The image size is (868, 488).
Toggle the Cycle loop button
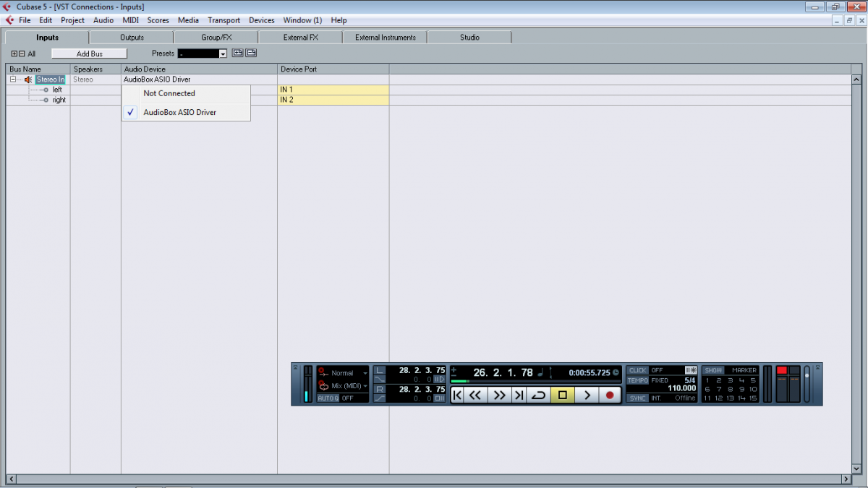coord(538,395)
